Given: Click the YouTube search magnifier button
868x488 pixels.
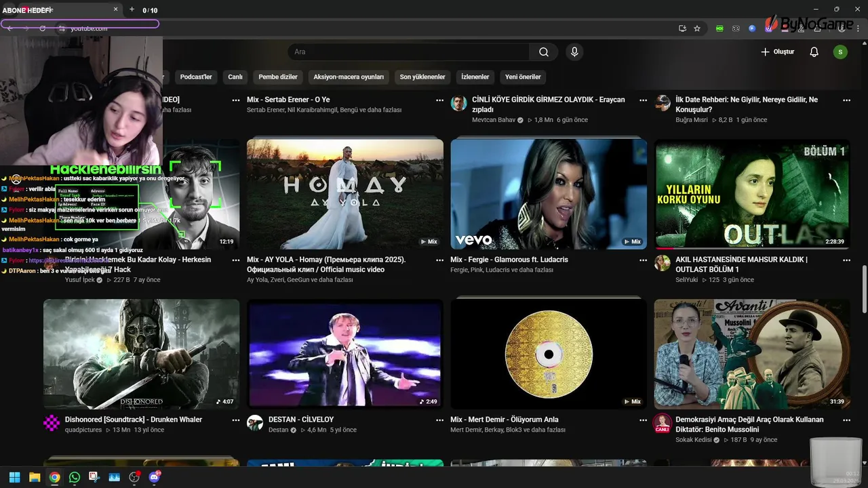Looking at the screenshot, I should 544,52.
